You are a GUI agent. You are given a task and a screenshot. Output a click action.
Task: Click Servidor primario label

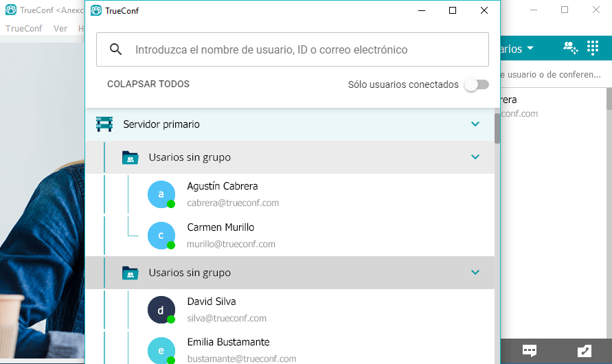tap(161, 124)
